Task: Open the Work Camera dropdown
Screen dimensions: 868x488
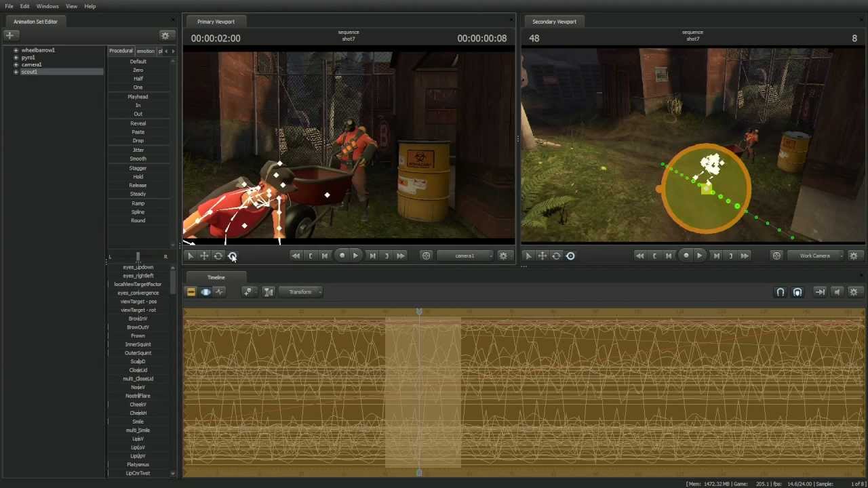Action: click(x=815, y=256)
